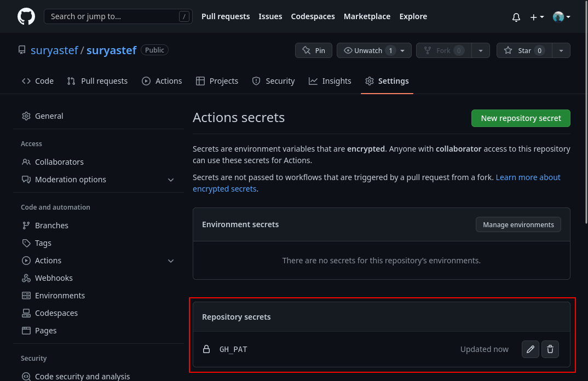This screenshot has height=381, width=588.
Task: Click the Updated now timestamp
Action: [x=484, y=349]
